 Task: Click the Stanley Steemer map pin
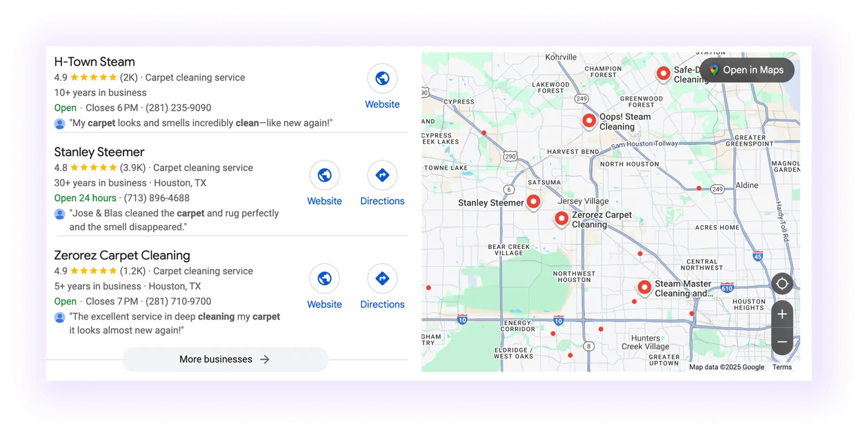(534, 202)
